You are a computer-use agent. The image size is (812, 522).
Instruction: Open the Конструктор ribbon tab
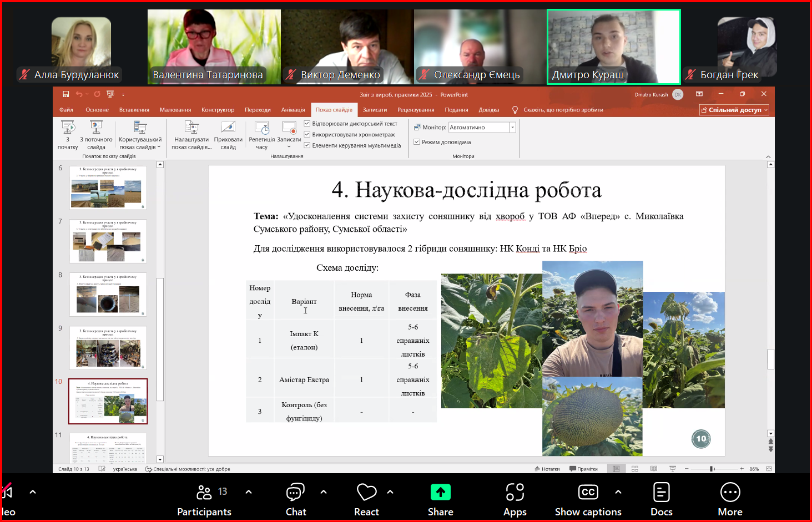tap(218, 110)
